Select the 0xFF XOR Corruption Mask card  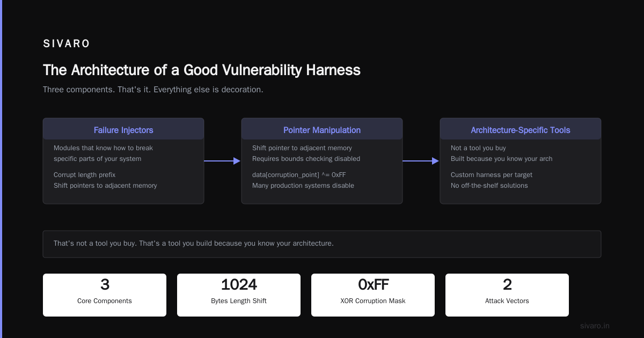tap(373, 295)
